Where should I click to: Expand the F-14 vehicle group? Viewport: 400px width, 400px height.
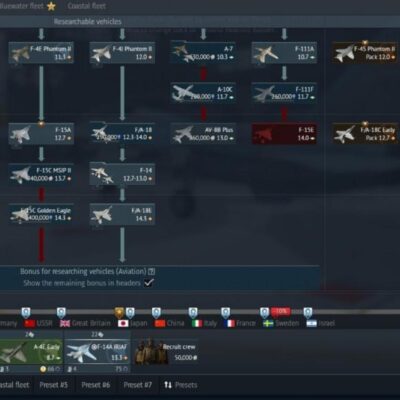coord(122,175)
